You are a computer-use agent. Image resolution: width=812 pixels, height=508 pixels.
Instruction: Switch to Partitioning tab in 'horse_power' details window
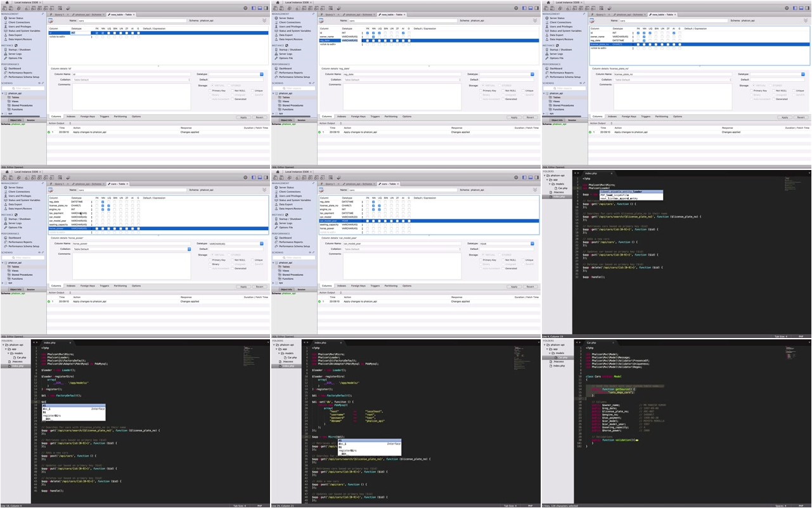(120, 286)
